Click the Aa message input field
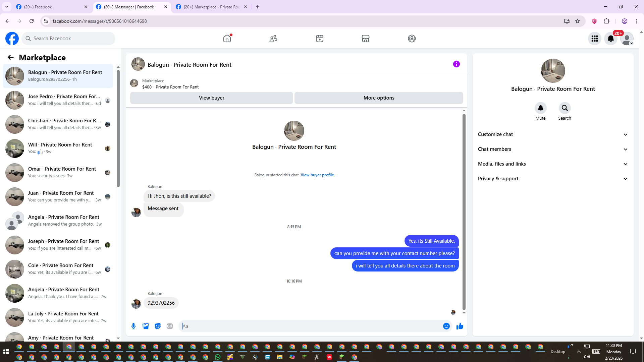644x362 pixels. pos(310,326)
